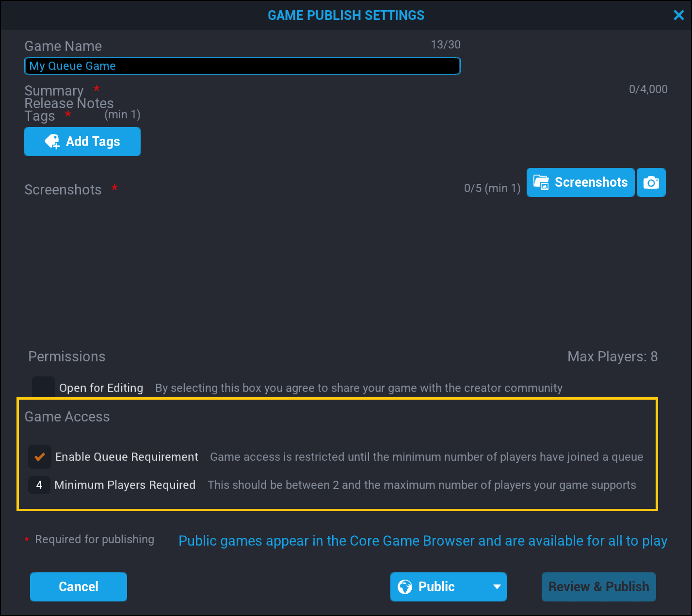The width and height of the screenshot is (692, 616).
Task: Click the X icon to close Game Publish Settings
Action: point(678,15)
